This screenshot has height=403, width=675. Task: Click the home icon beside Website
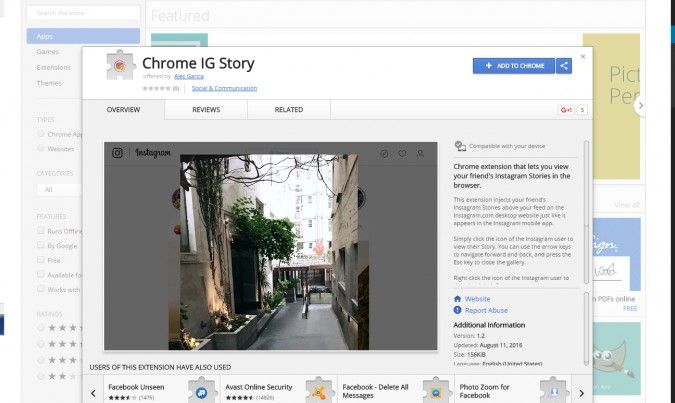[x=457, y=298]
